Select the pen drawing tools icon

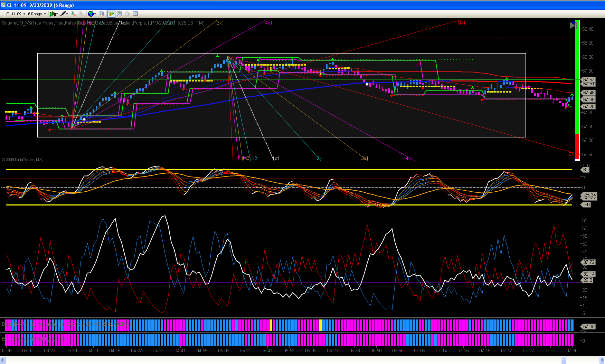click(63, 14)
